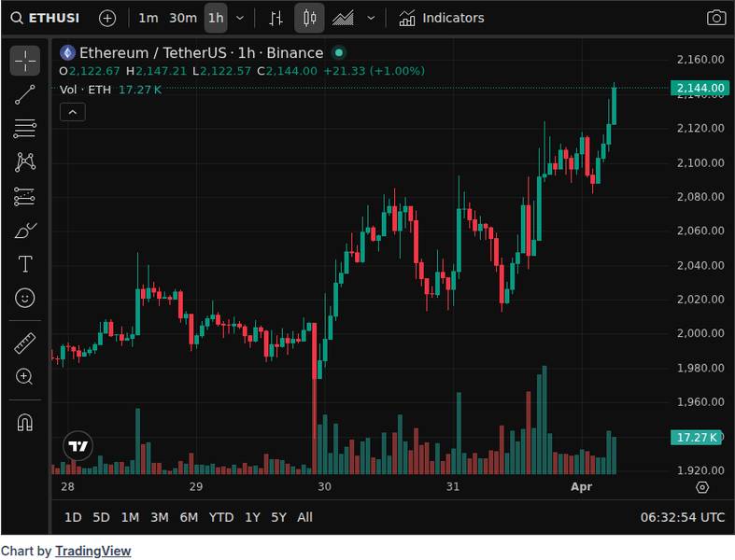735x560 pixels.
Task: Set date range to 5D
Action: click(x=101, y=517)
